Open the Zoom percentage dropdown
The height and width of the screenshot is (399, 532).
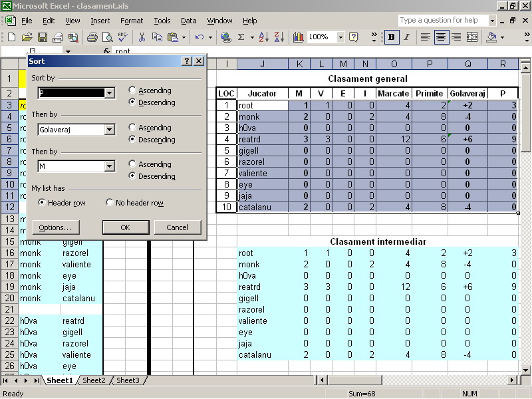click(x=341, y=37)
